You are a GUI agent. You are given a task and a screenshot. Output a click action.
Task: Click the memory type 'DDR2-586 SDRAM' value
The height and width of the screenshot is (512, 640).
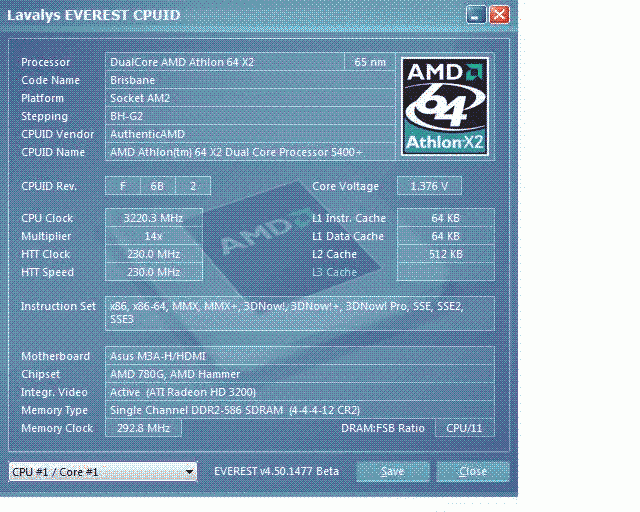[x=300, y=410]
